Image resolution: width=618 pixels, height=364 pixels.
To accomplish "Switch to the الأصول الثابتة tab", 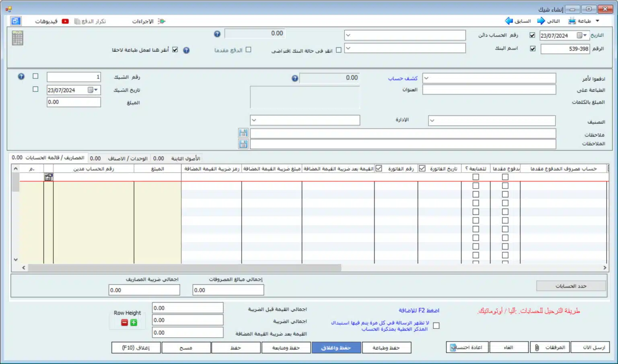I will tap(185, 158).
